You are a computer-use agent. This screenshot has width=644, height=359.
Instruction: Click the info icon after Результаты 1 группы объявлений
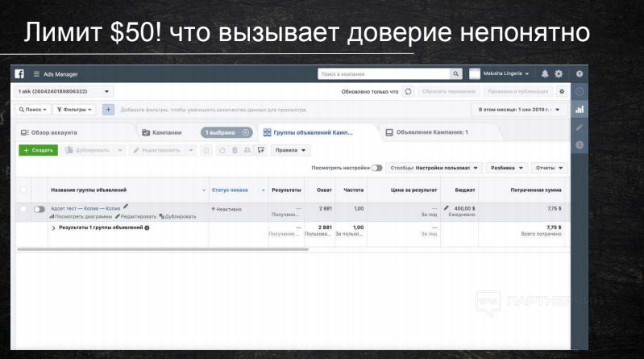[x=147, y=228]
